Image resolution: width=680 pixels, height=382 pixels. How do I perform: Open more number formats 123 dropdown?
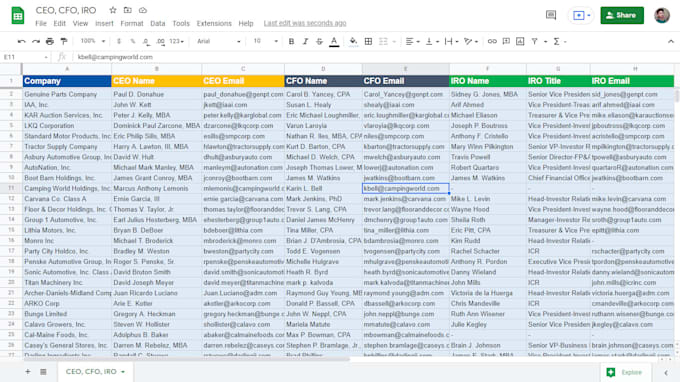(177, 41)
